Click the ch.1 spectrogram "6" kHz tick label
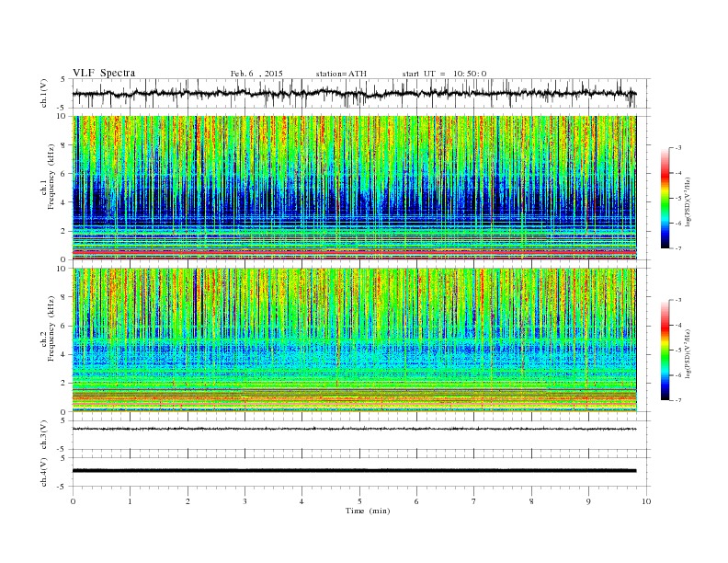728x563 pixels. [x=64, y=174]
